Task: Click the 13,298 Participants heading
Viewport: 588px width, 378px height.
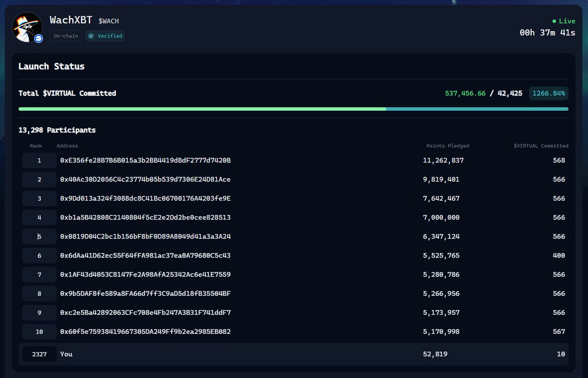Action: pyautogui.click(x=57, y=130)
